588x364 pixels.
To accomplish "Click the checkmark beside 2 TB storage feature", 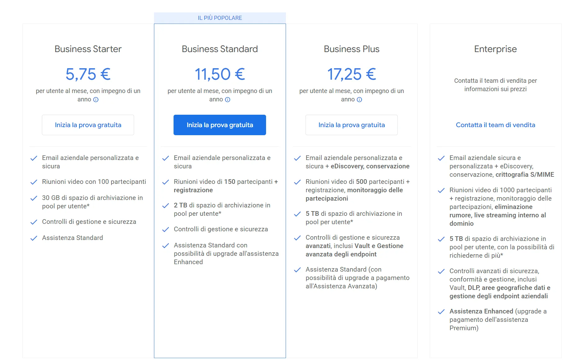I will [166, 205].
